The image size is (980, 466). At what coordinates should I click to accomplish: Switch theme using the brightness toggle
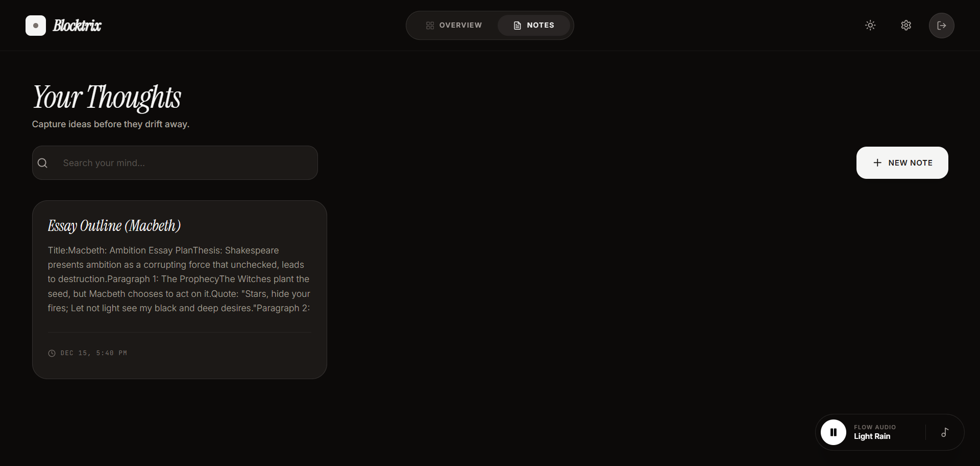tap(870, 25)
